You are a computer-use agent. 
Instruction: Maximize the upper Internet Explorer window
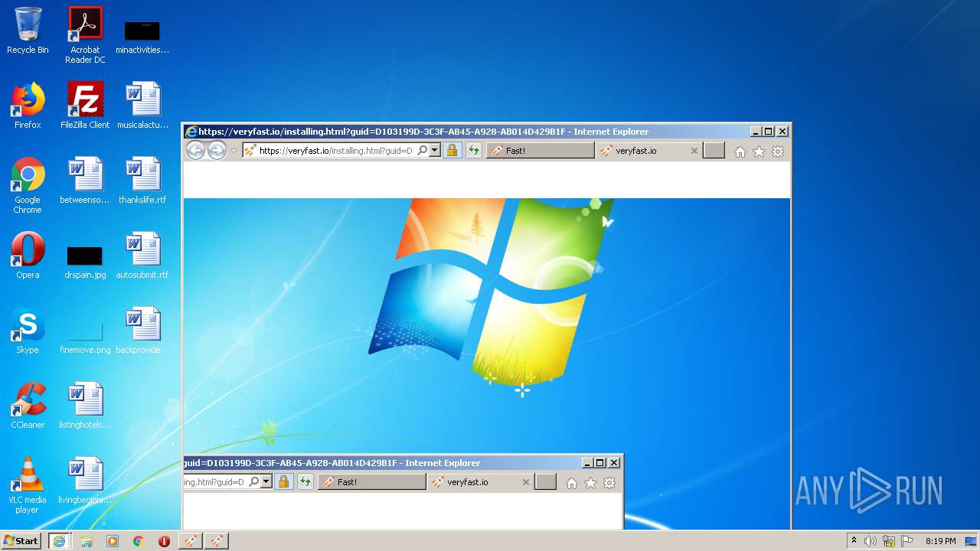pyautogui.click(x=769, y=132)
